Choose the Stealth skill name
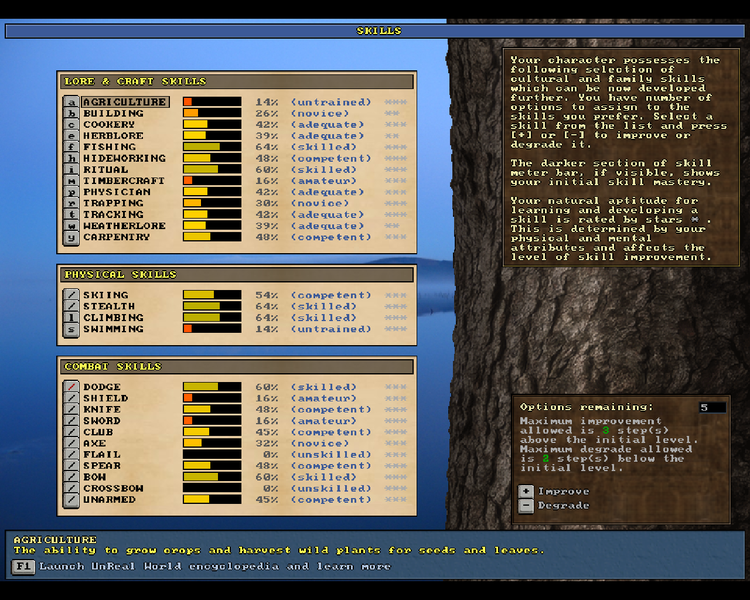 pyautogui.click(x=109, y=307)
